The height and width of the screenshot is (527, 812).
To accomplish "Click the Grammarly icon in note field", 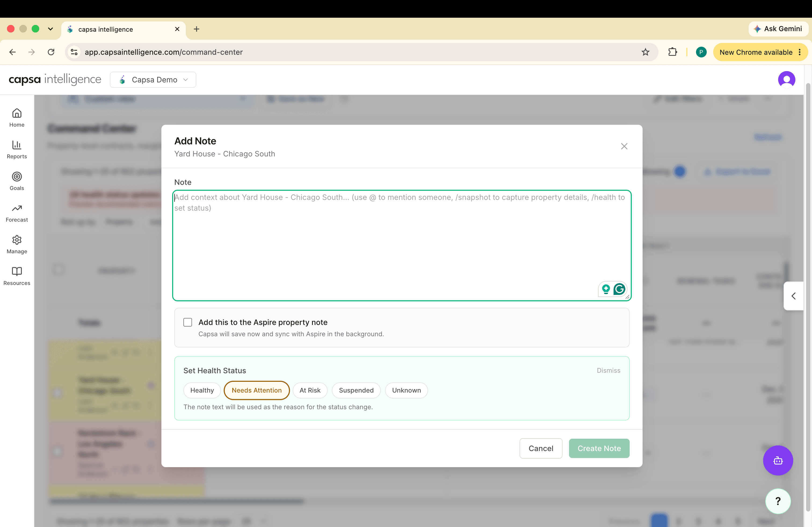I will click(619, 289).
